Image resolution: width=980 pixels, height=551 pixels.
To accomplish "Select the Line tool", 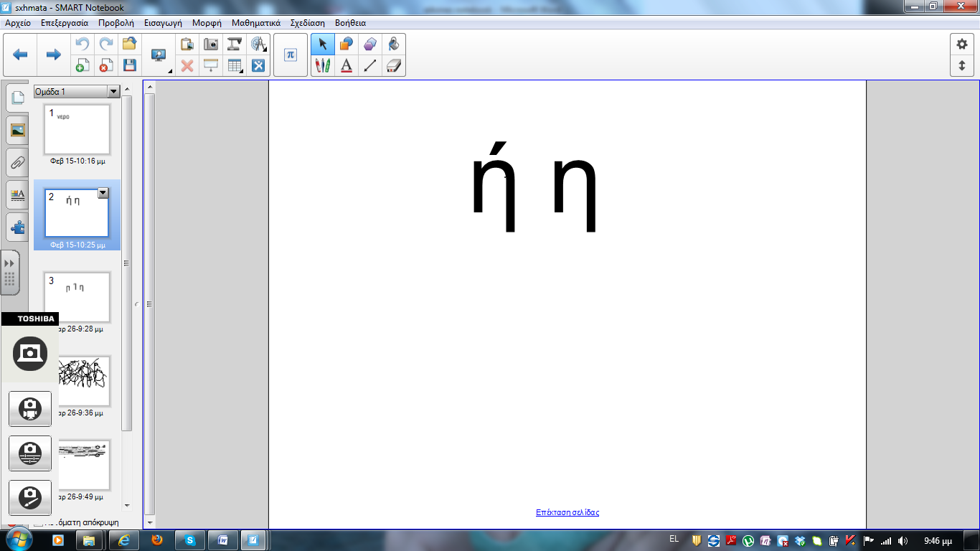I will pos(370,65).
